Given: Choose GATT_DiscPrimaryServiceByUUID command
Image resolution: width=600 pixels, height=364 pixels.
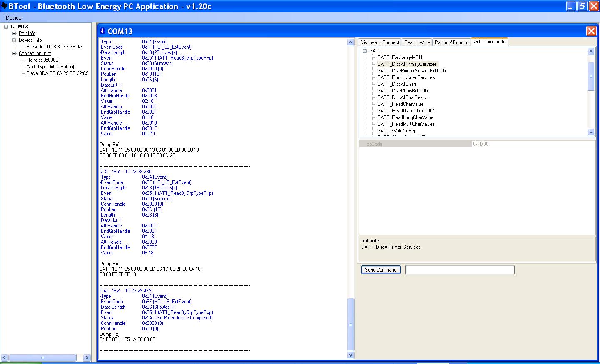Looking at the screenshot, I should point(412,71).
